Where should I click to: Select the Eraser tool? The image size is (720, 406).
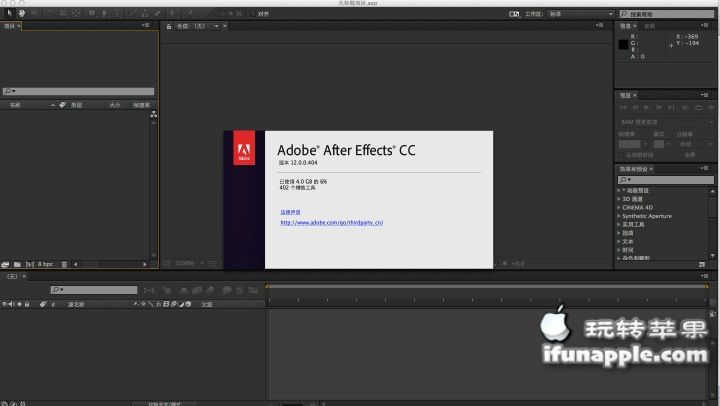click(x=158, y=14)
